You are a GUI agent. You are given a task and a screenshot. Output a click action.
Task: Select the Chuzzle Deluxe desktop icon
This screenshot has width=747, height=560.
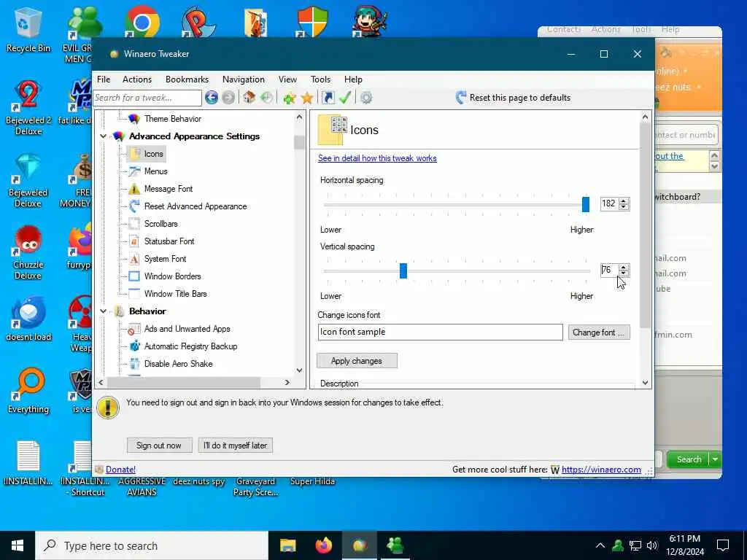pyautogui.click(x=28, y=253)
